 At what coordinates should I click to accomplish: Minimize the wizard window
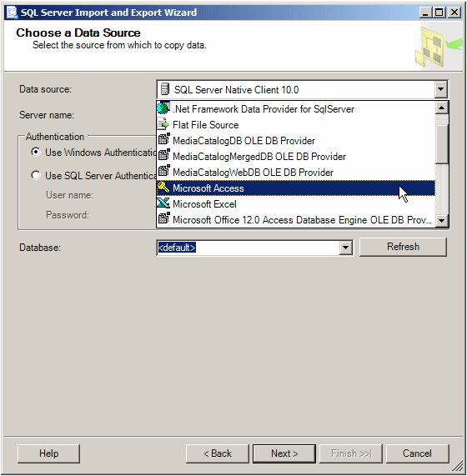click(425, 13)
